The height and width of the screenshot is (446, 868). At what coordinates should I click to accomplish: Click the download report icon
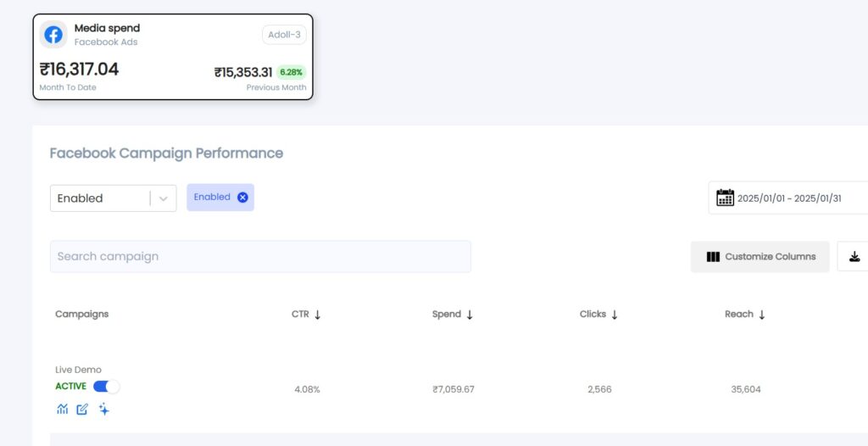point(854,256)
